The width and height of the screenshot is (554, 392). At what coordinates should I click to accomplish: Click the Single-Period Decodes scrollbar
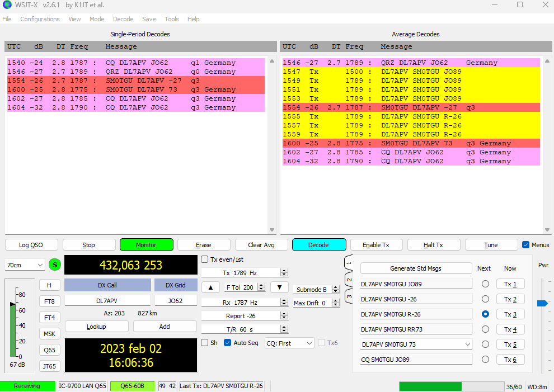click(272, 145)
